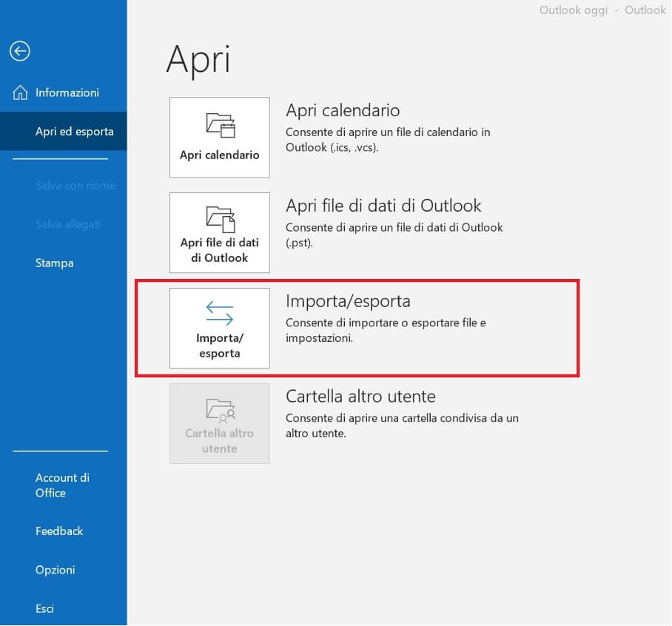Viewport: 672px width, 626px height.
Task: Click the Apri file di dati di Outlook button label
Action: coord(219,250)
